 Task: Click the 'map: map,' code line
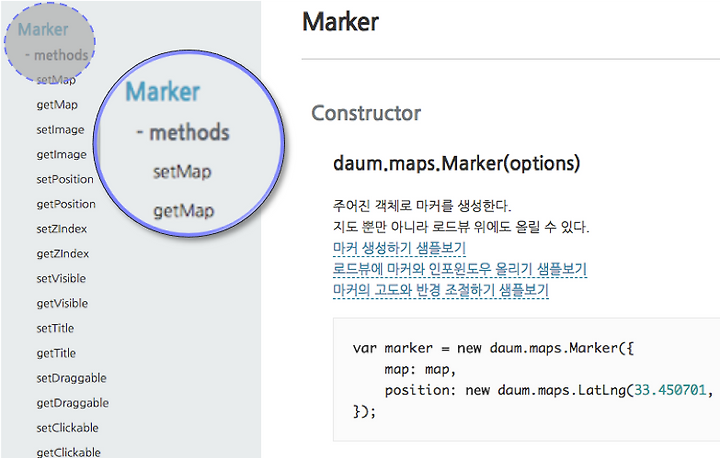[x=420, y=369]
